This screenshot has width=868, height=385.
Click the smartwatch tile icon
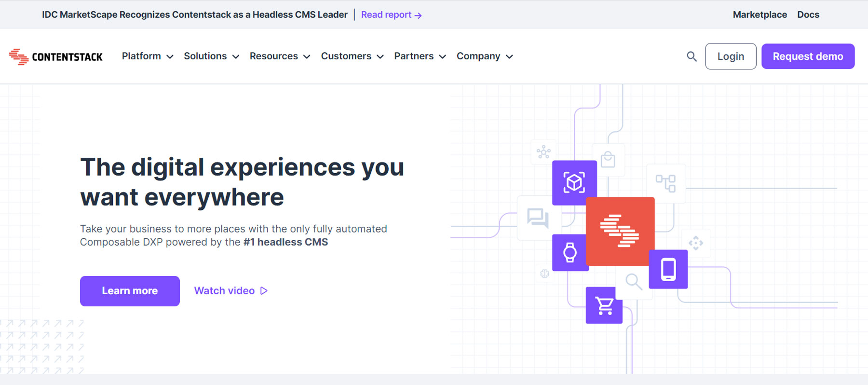[570, 252]
